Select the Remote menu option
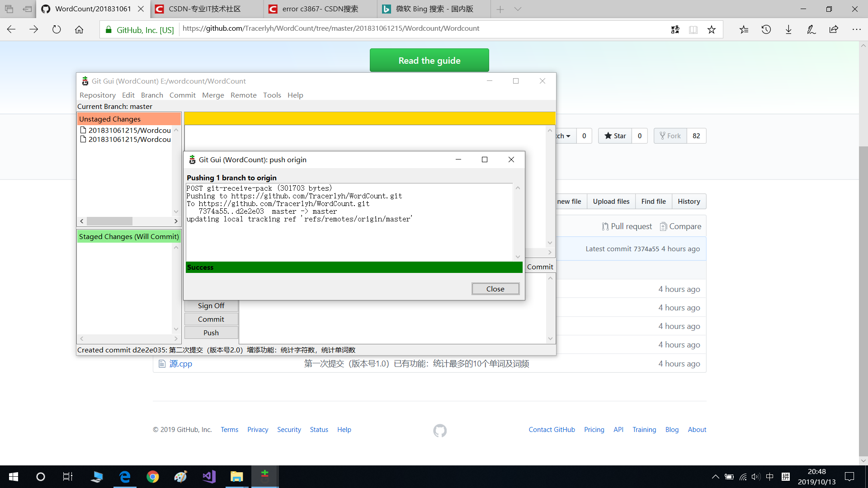Screen dimensions: 868x488 click(243, 95)
